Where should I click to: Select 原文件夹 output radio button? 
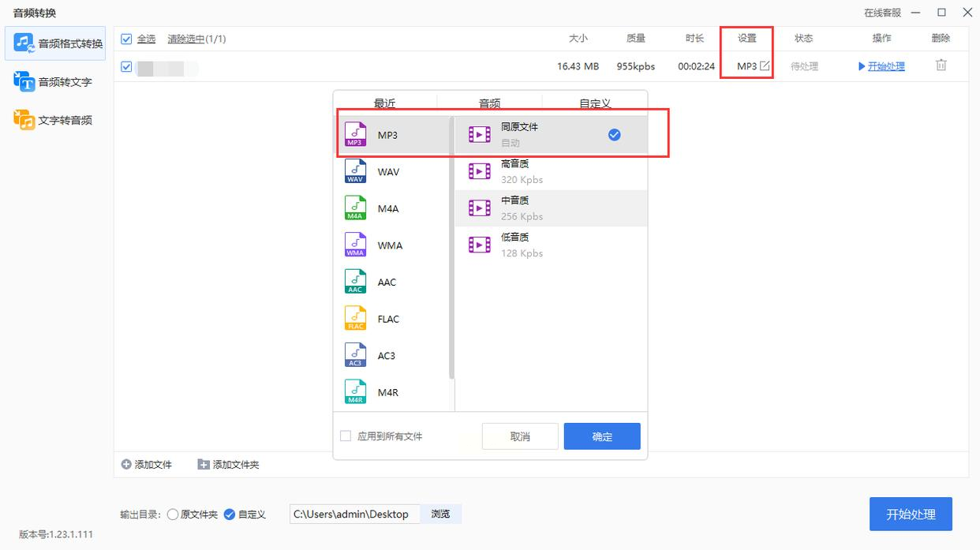[173, 514]
